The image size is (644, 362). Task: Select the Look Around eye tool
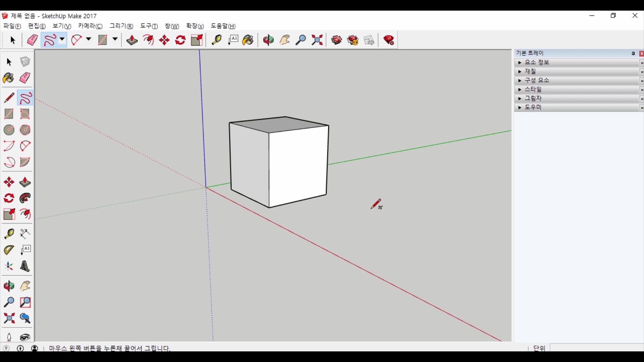pos(25,337)
